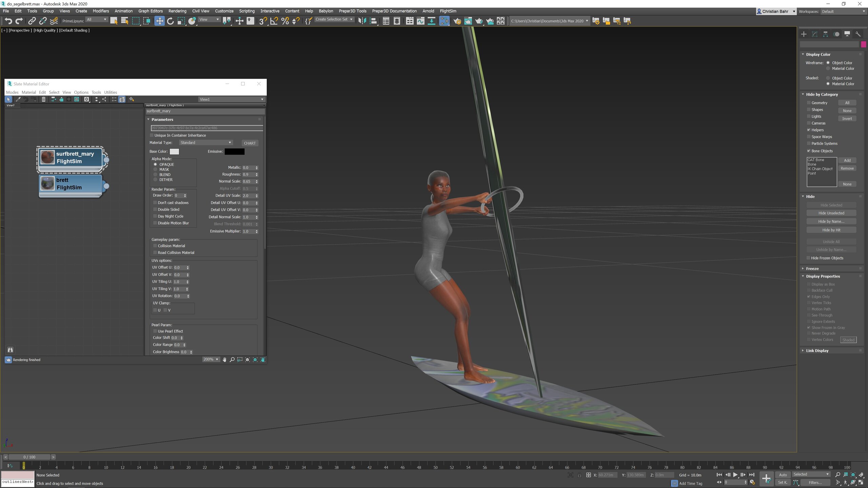Select MASK alpha mode radio button
The width and height of the screenshot is (868, 488).
[155, 169]
